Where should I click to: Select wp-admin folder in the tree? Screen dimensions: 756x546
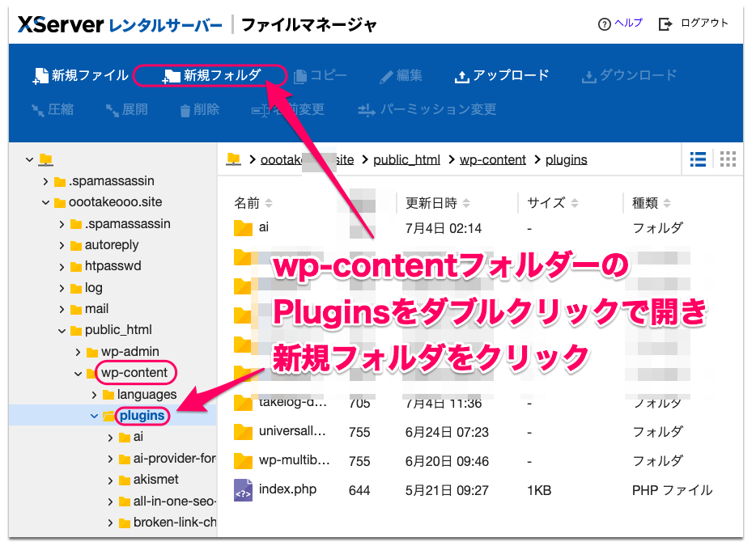coord(130,351)
